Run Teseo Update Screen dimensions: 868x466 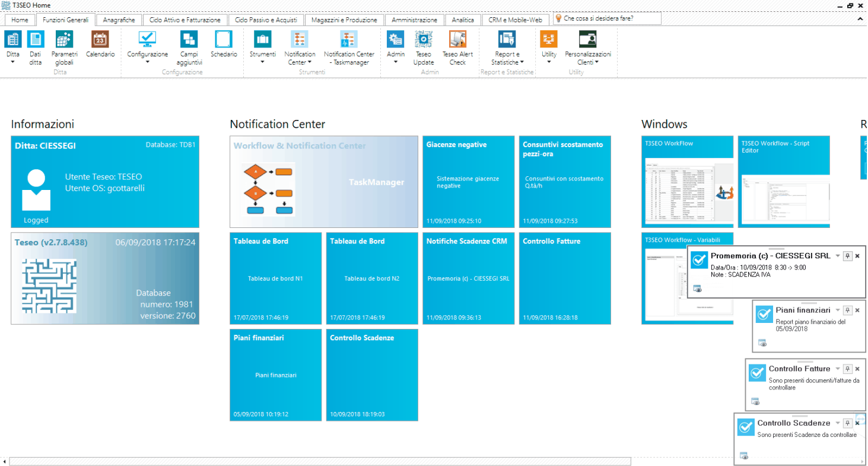[424, 48]
